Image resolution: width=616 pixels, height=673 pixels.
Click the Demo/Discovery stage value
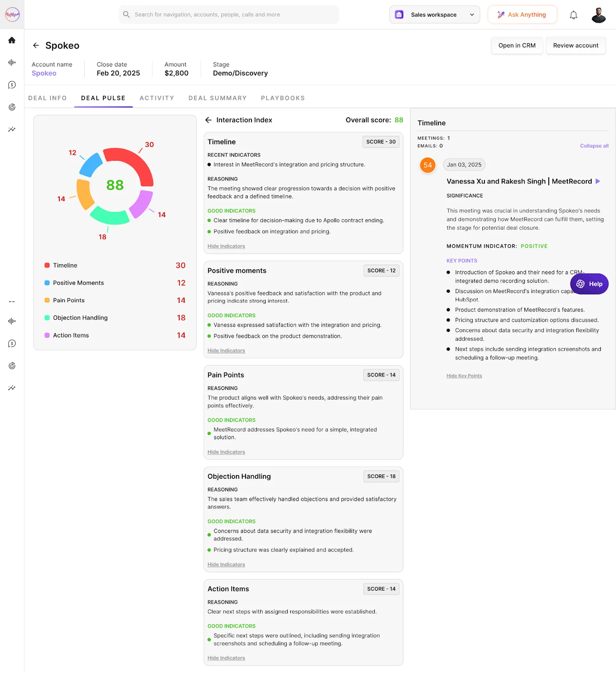(240, 73)
